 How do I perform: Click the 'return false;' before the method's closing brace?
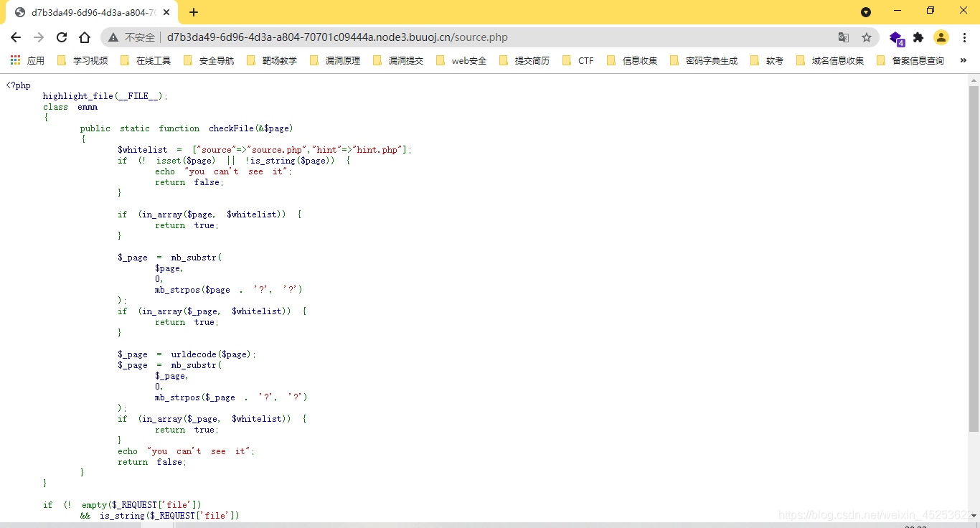[x=152, y=462]
